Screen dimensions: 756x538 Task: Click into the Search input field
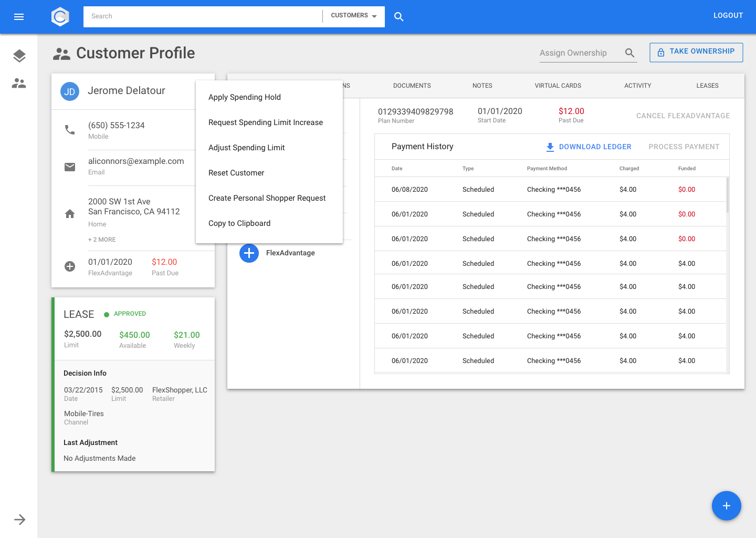(x=202, y=16)
